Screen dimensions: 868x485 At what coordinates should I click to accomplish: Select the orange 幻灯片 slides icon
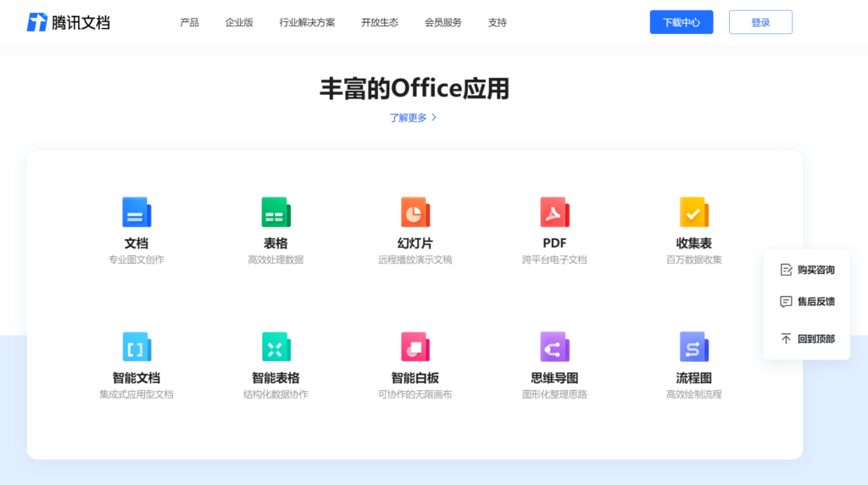pos(415,212)
